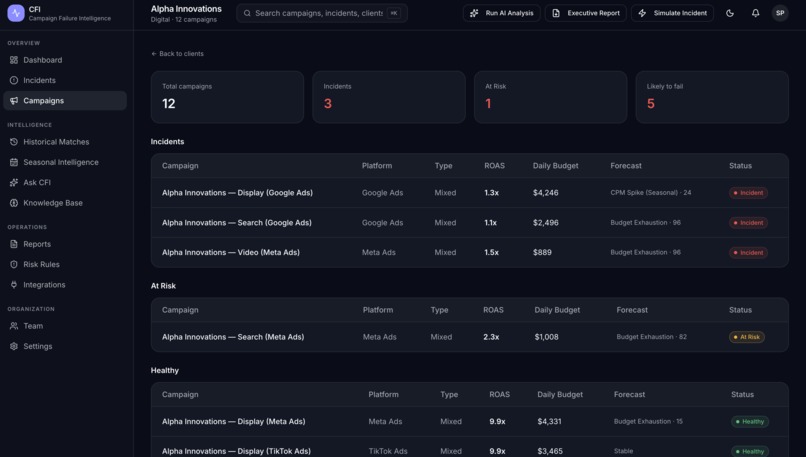The image size is (806, 457).
Task: Open Alpha Innovations — Display (Meta Ads) row
Action: (x=470, y=422)
